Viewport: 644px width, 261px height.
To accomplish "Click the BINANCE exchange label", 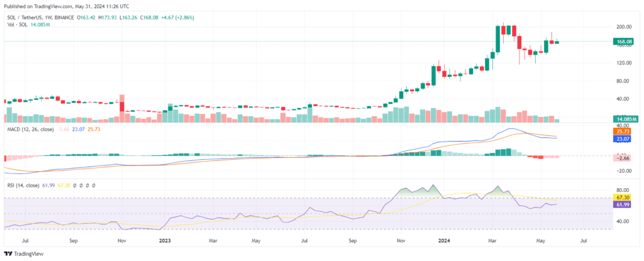I will pyautogui.click(x=65, y=18).
